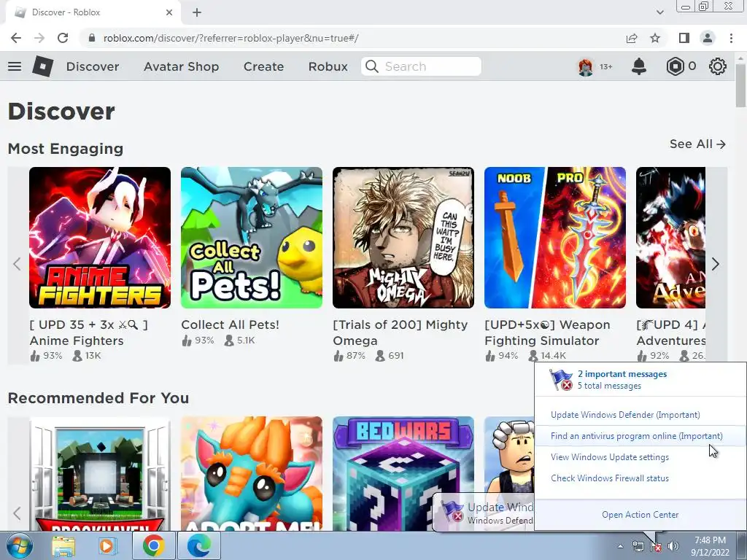The height and width of the screenshot is (560, 747).
Task: Click See All for Most Engaging
Action: pyautogui.click(x=697, y=144)
